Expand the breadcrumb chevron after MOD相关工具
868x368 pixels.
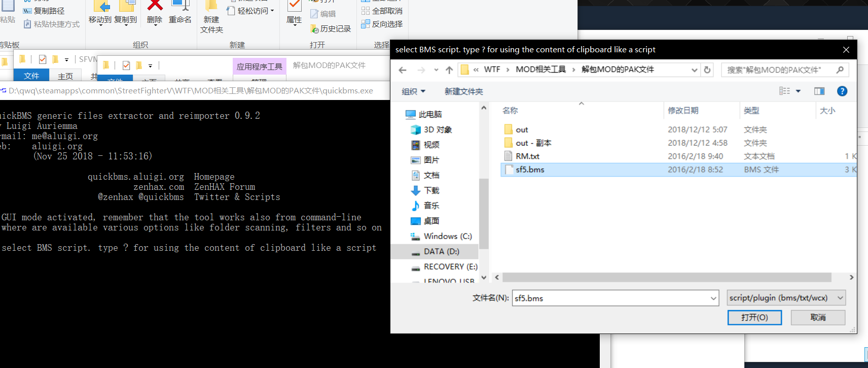[x=573, y=70]
